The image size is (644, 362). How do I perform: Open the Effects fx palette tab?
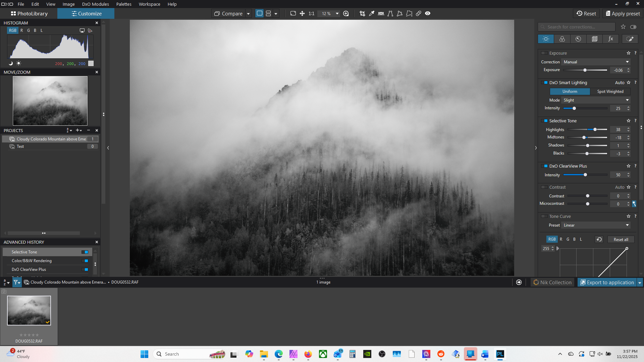611,39
